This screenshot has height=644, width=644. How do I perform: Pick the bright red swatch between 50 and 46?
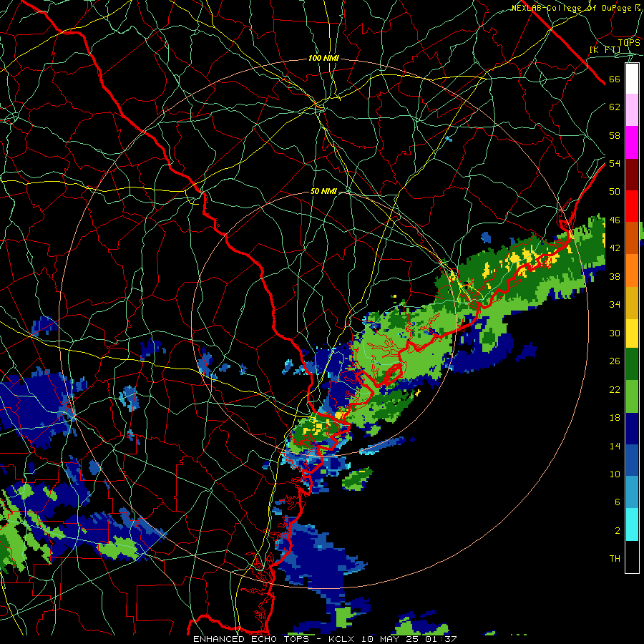[632, 206]
